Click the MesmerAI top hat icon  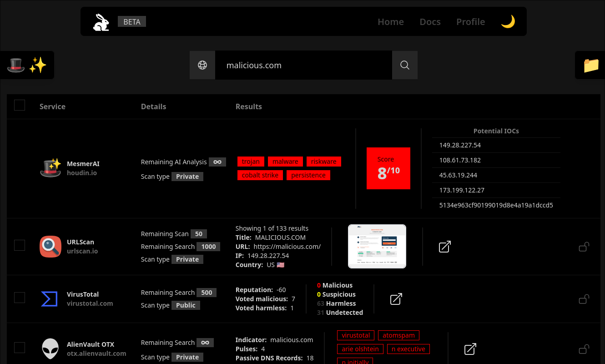coord(50,168)
